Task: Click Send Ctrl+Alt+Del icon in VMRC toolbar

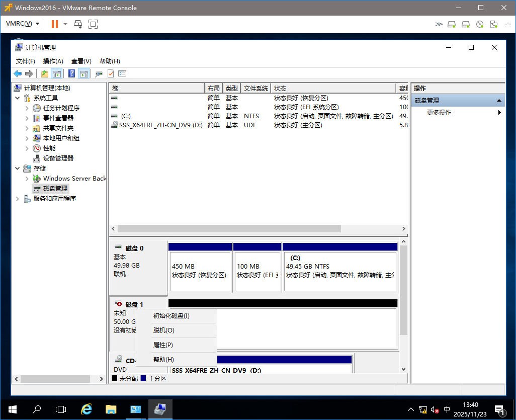Action: tap(78, 24)
